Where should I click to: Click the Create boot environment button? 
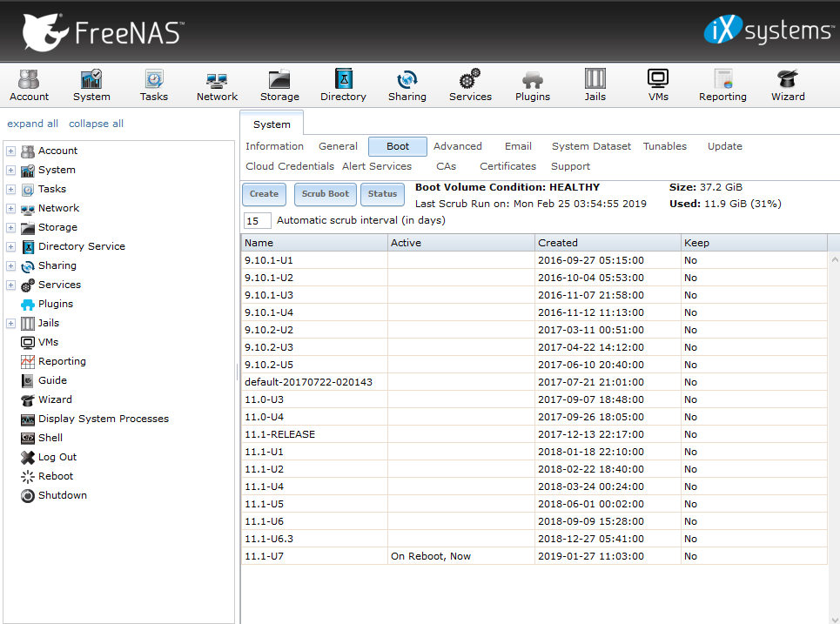coord(264,194)
